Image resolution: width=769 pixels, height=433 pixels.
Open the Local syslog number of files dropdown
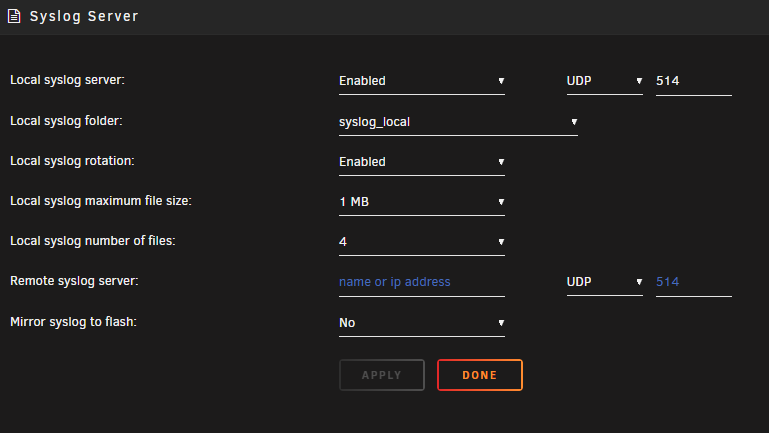pyautogui.click(x=422, y=242)
